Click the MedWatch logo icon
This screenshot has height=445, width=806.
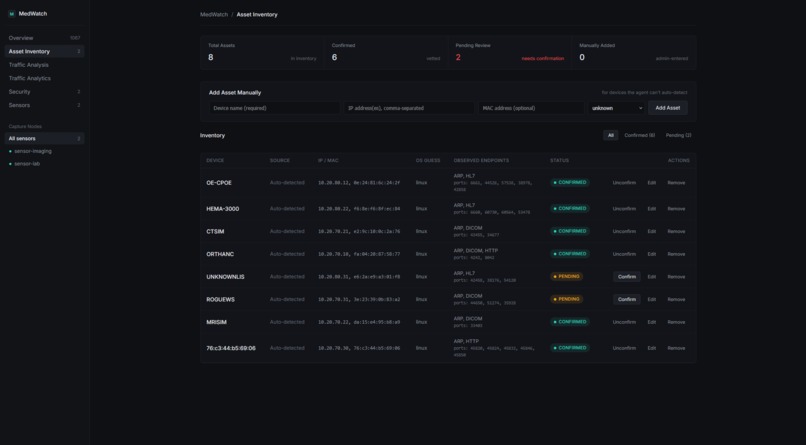click(x=12, y=14)
